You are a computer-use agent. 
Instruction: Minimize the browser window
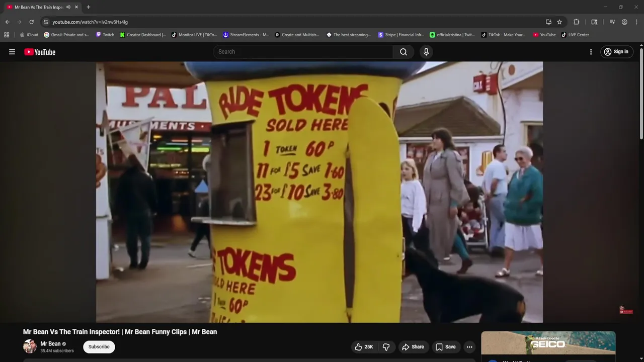click(605, 7)
